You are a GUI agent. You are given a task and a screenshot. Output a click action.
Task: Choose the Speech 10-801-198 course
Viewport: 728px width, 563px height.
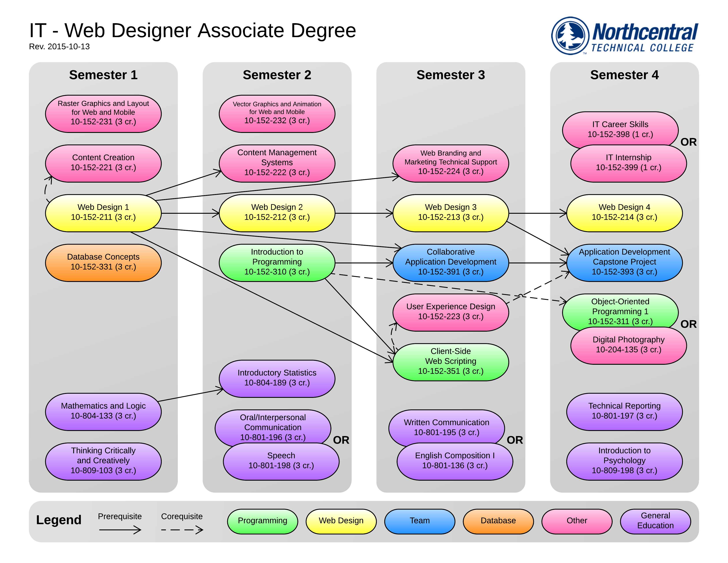point(281,462)
